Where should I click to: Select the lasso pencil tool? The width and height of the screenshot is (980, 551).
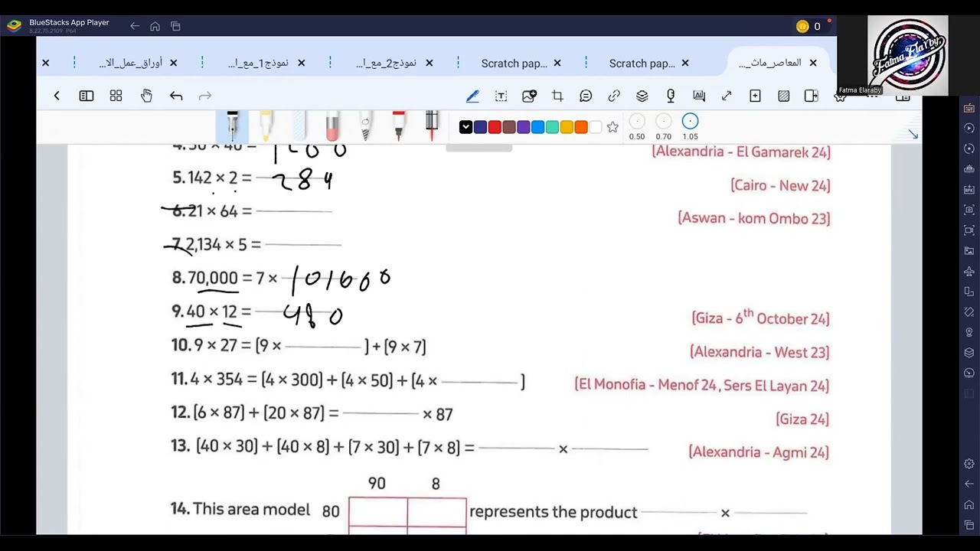click(x=365, y=126)
